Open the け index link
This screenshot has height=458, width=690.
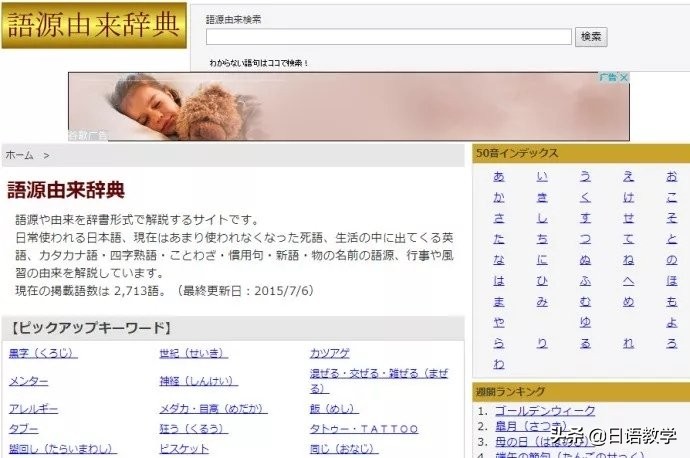click(628, 198)
